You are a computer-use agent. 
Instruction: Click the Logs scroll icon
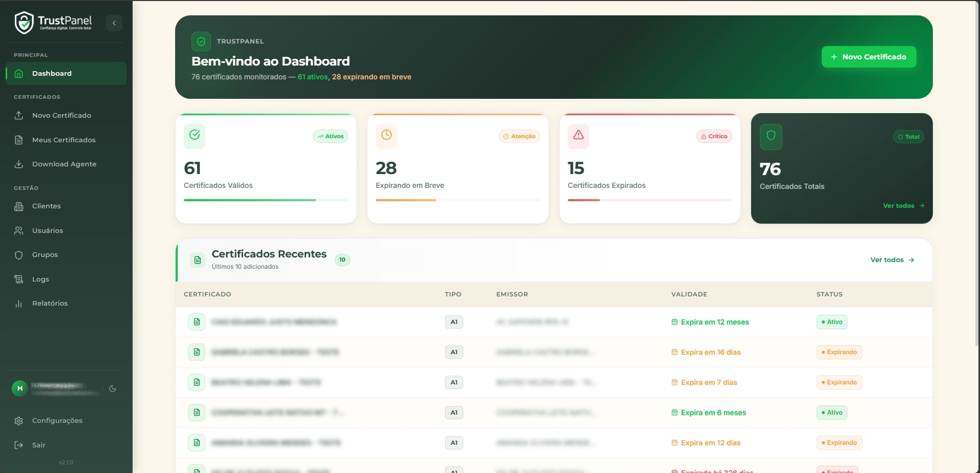(x=19, y=279)
